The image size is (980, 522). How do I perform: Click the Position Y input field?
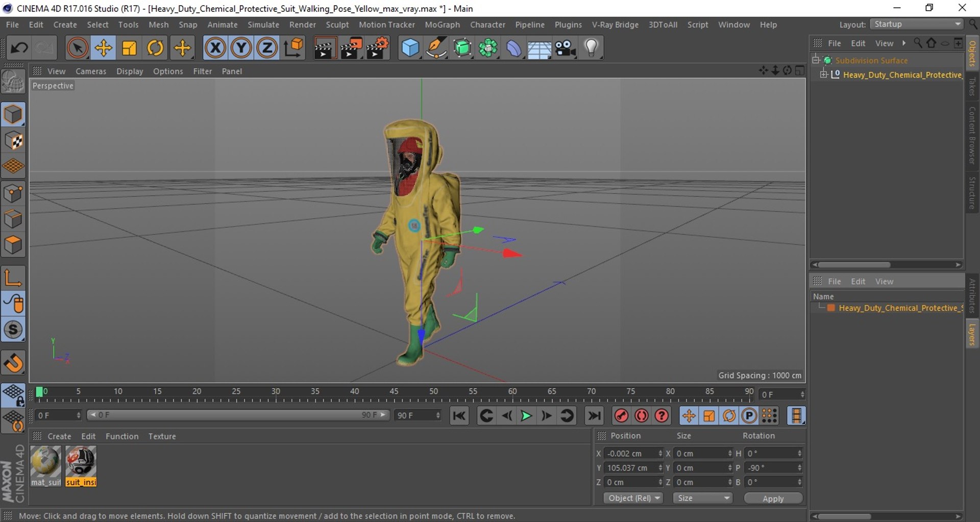point(633,468)
